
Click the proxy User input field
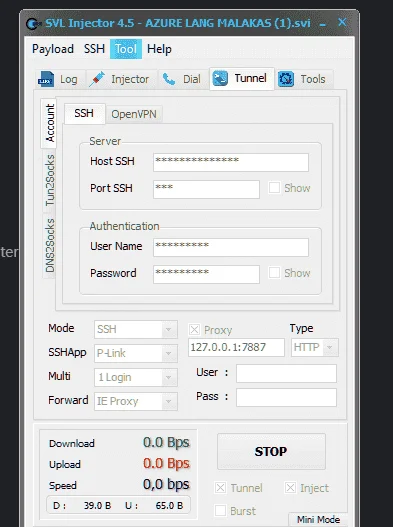(x=286, y=373)
